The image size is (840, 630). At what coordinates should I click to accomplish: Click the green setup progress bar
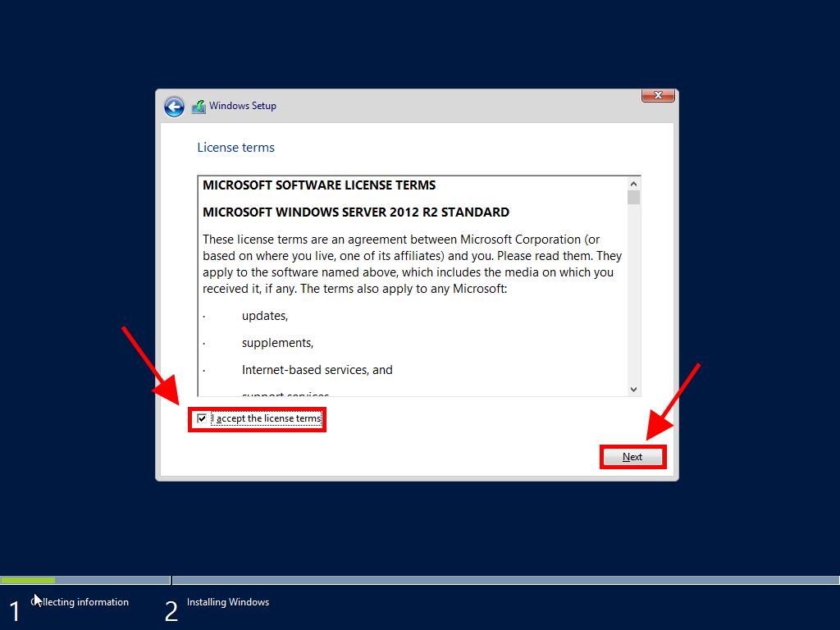(28, 580)
